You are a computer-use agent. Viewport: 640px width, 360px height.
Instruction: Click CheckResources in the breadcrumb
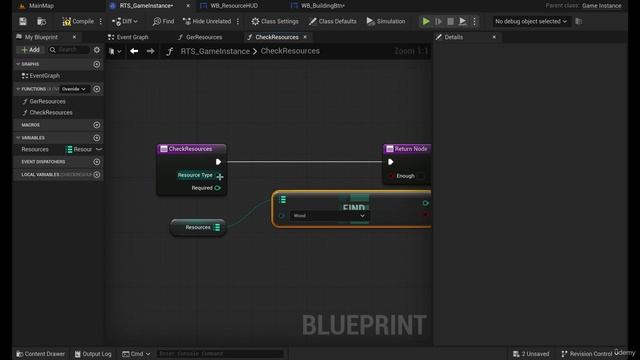290,51
